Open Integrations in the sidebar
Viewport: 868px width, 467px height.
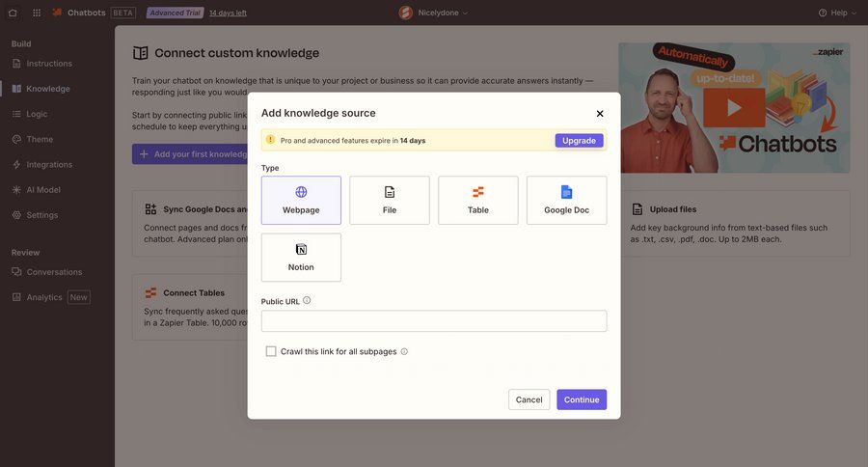point(49,165)
